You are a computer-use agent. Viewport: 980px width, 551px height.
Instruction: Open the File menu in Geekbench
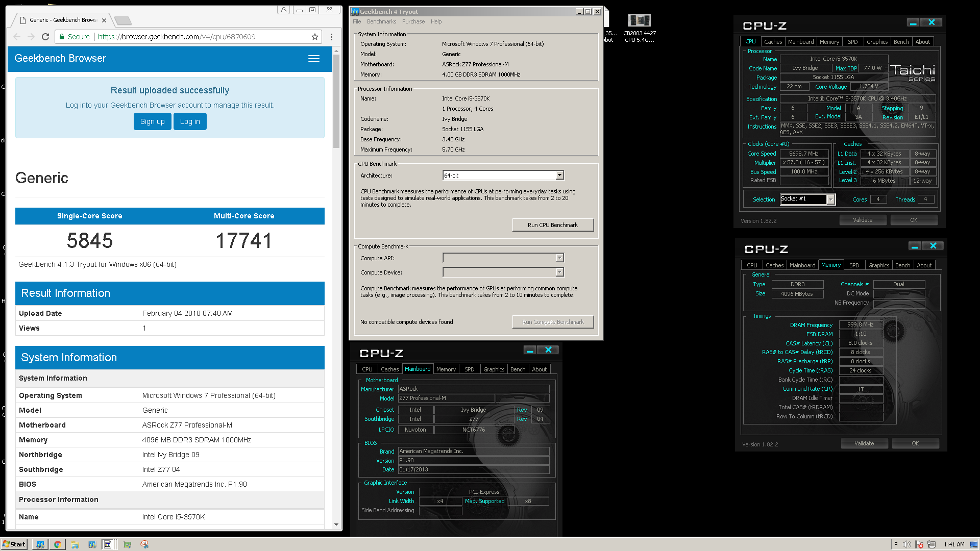357,21
